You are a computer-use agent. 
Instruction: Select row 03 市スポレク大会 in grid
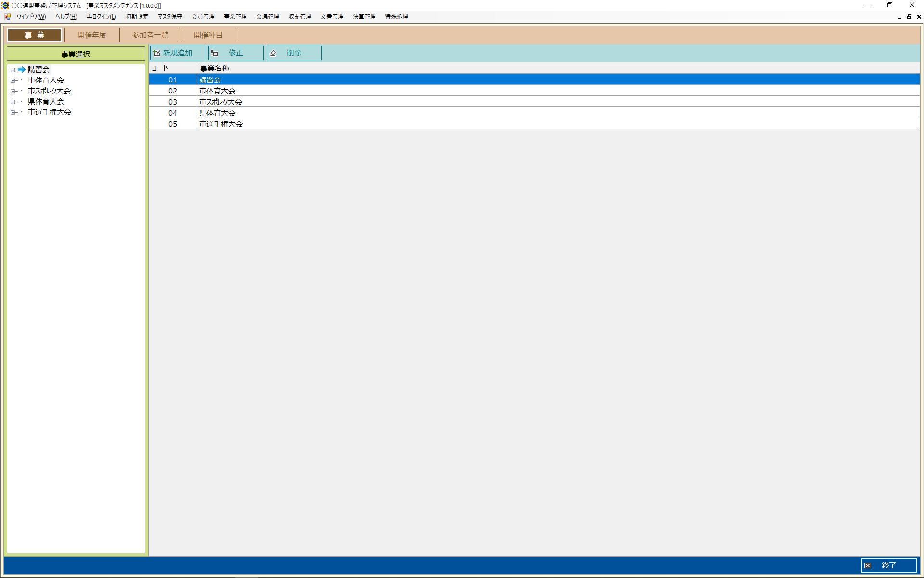pyautogui.click(x=220, y=102)
